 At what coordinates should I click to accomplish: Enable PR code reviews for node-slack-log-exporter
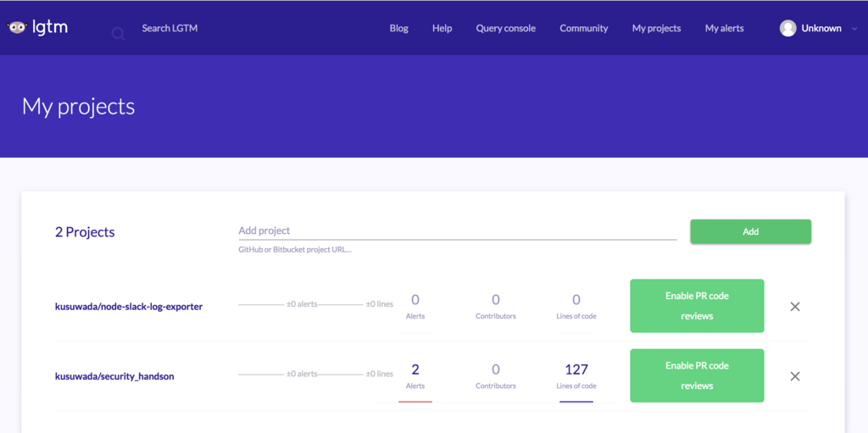[697, 306]
